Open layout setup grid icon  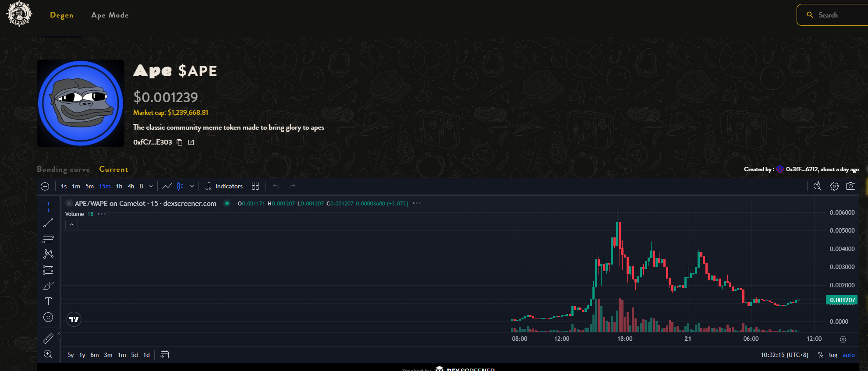pyautogui.click(x=255, y=186)
